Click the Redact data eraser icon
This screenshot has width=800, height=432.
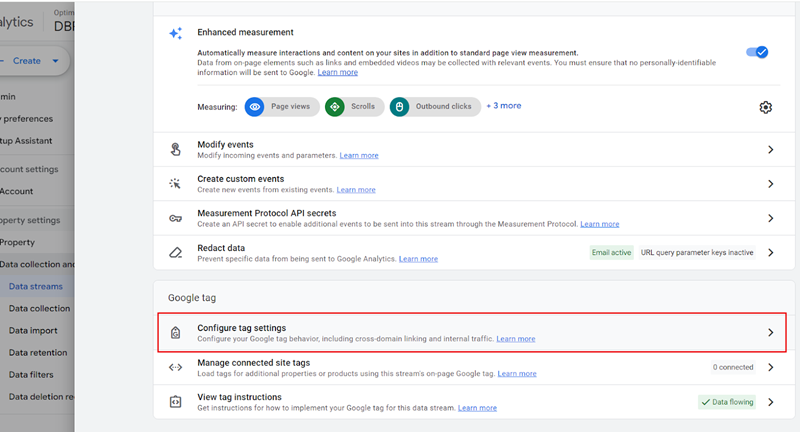[176, 252]
